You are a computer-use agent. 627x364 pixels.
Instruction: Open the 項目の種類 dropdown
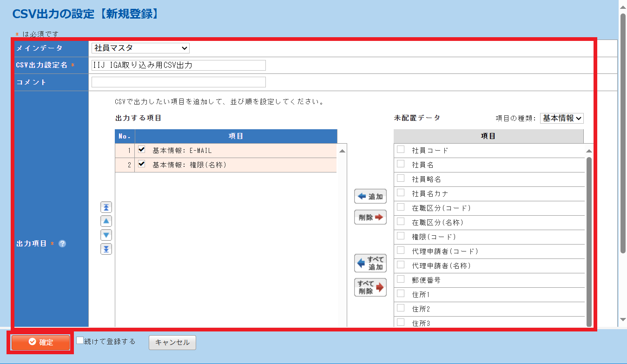(561, 118)
